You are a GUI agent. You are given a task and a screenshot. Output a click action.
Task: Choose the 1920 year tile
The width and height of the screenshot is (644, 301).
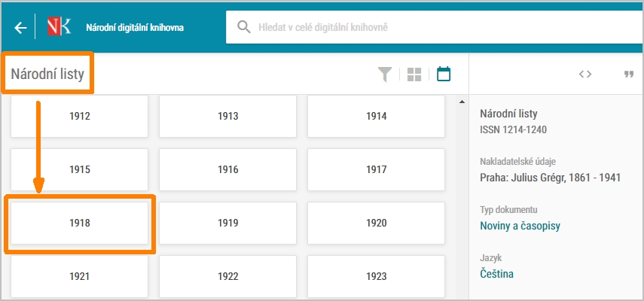(x=376, y=223)
